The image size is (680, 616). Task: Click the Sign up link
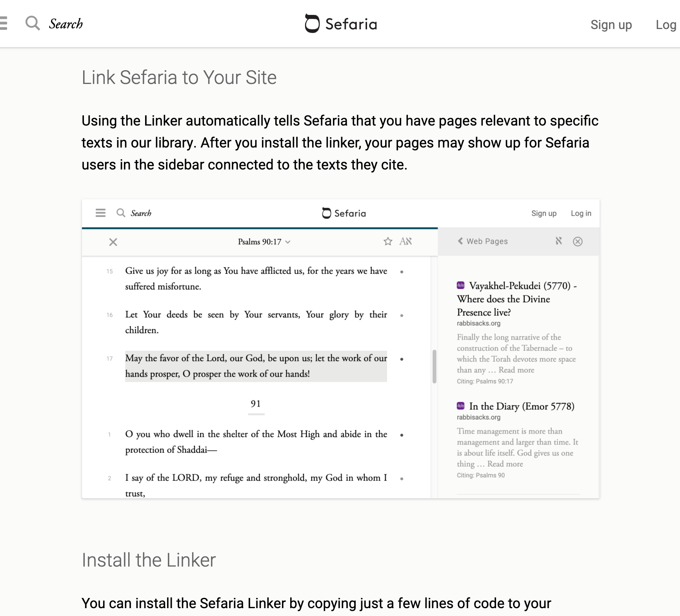611,25
